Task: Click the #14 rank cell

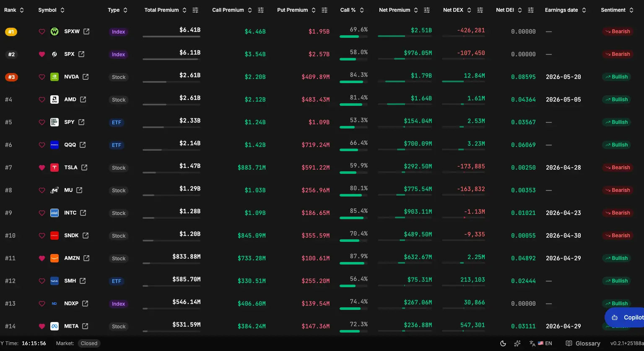Action: point(10,326)
